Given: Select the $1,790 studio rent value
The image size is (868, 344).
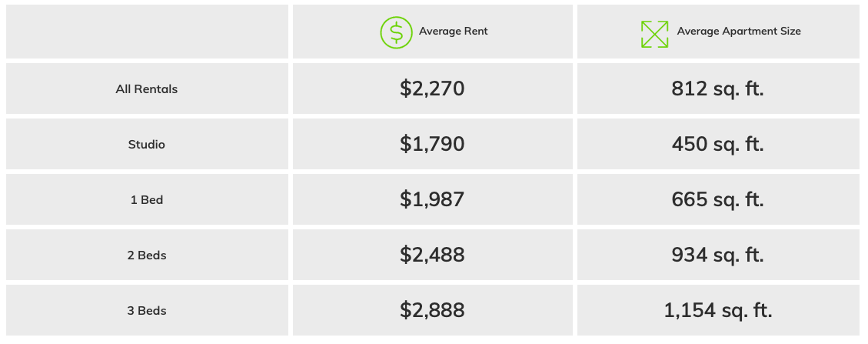Looking at the screenshot, I should tap(432, 145).
